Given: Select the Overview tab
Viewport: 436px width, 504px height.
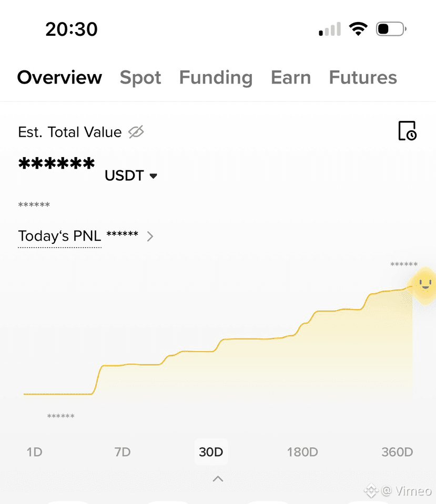Looking at the screenshot, I should point(59,77).
